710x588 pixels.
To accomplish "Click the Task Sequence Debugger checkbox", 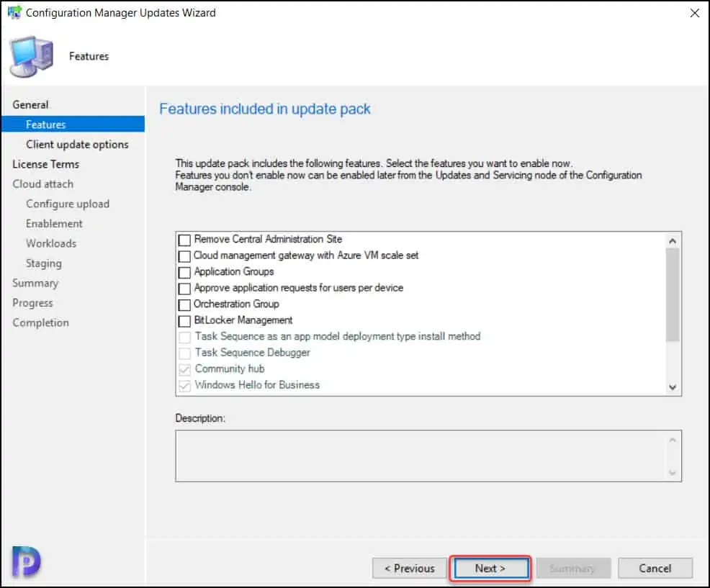I will [x=184, y=353].
